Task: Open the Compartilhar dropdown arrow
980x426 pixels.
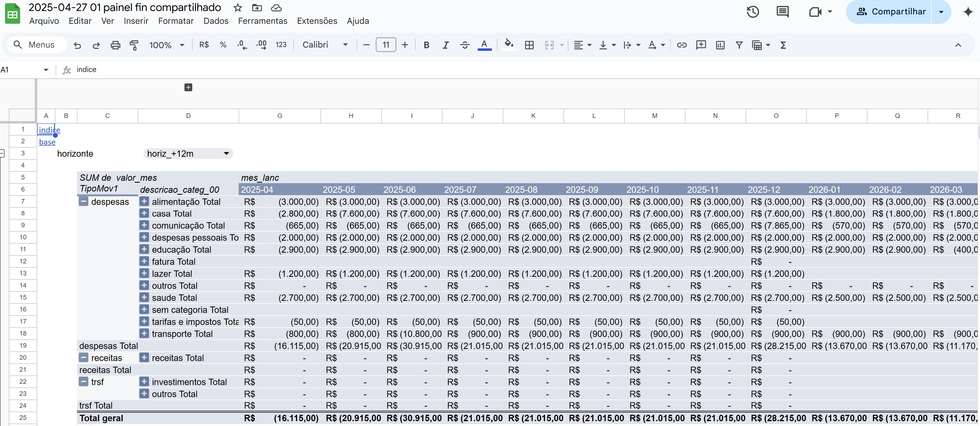Action: click(941, 12)
